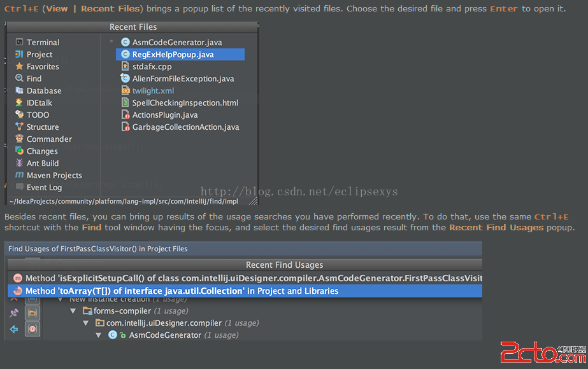Select RegExHelpPopup.java recent file
Viewport: 588px width, 369px height.
(x=180, y=54)
